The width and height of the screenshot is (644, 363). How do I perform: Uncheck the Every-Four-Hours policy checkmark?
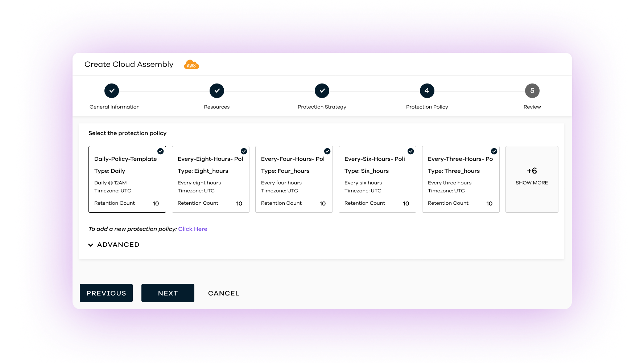coord(327,151)
